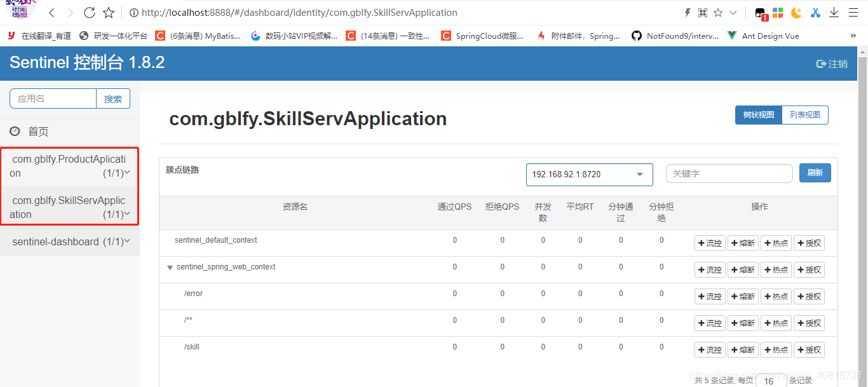Show more bookmarks with double chevron
Screen dimensions: 868x387
[853, 36]
